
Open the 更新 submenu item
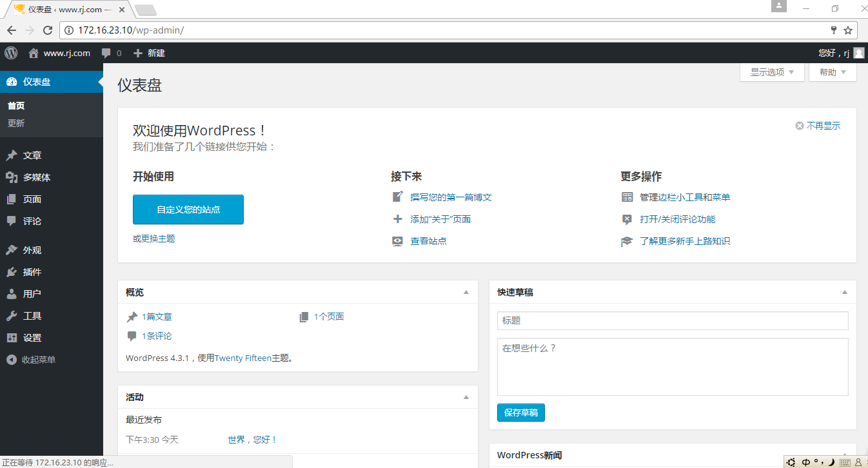16,123
